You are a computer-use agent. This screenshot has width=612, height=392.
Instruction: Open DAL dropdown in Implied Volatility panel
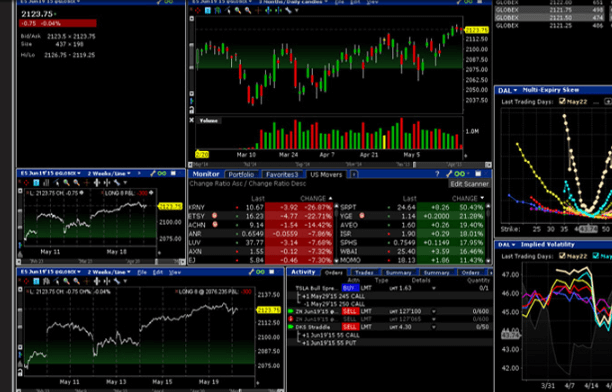(507, 245)
